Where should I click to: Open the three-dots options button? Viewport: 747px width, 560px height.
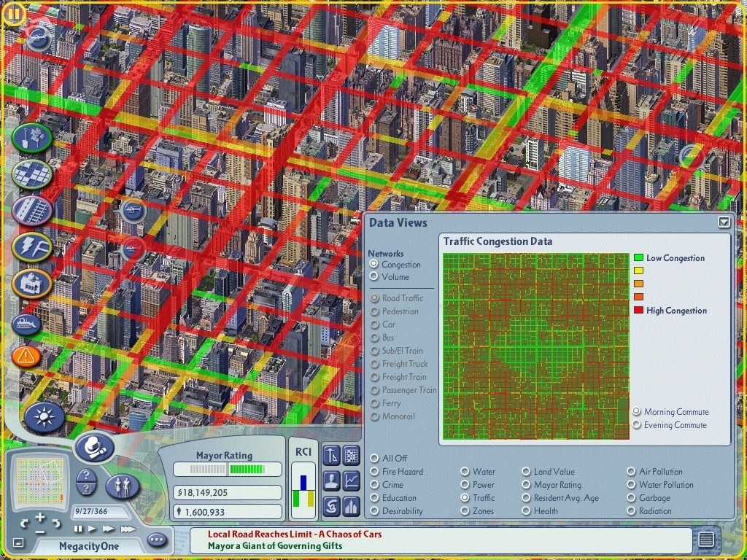click(157, 540)
